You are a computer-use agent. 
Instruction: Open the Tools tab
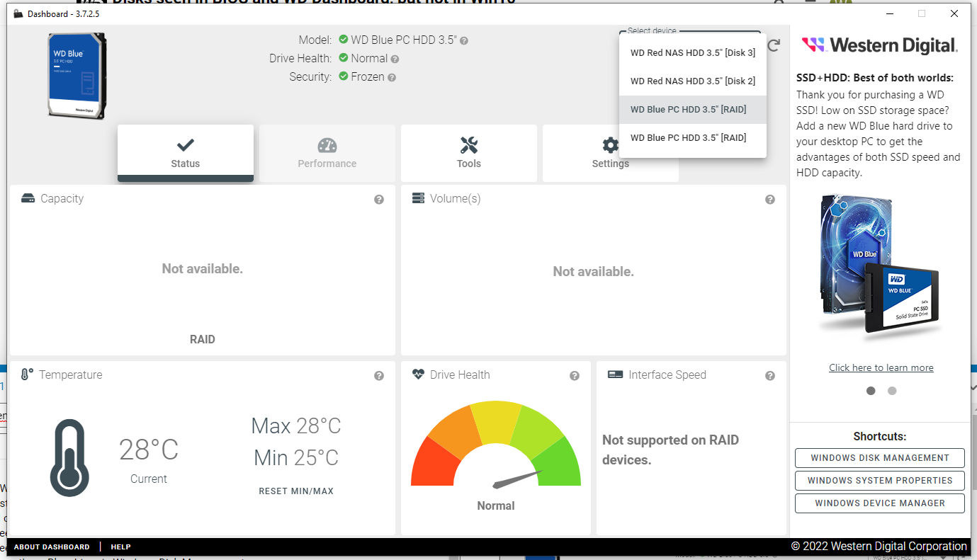(469, 153)
